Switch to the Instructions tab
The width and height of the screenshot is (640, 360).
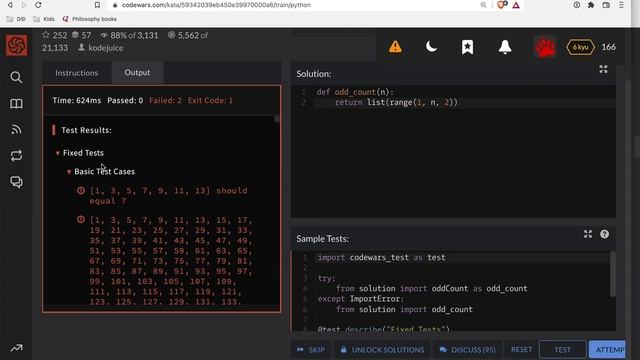[x=77, y=73]
